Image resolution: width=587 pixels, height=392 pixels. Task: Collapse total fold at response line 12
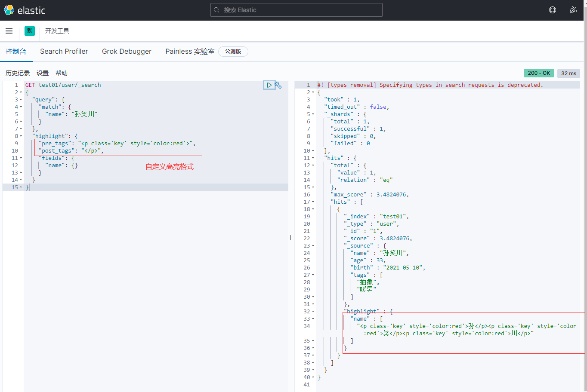(x=313, y=165)
